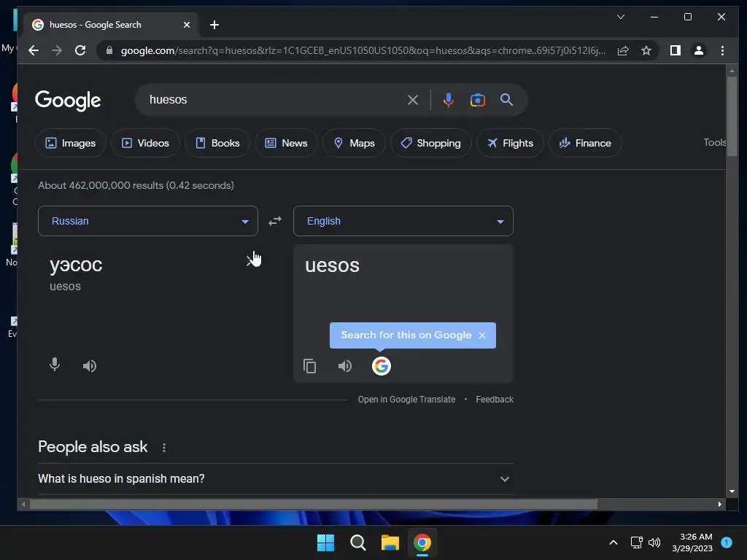This screenshot has height=560, width=747.
Task: Search by image with the camera
Action: [x=477, y=100]
